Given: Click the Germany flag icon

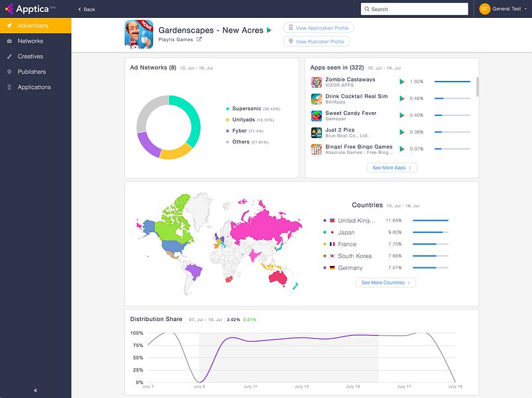Looking at the screenshot, I should tap(332, 267).
